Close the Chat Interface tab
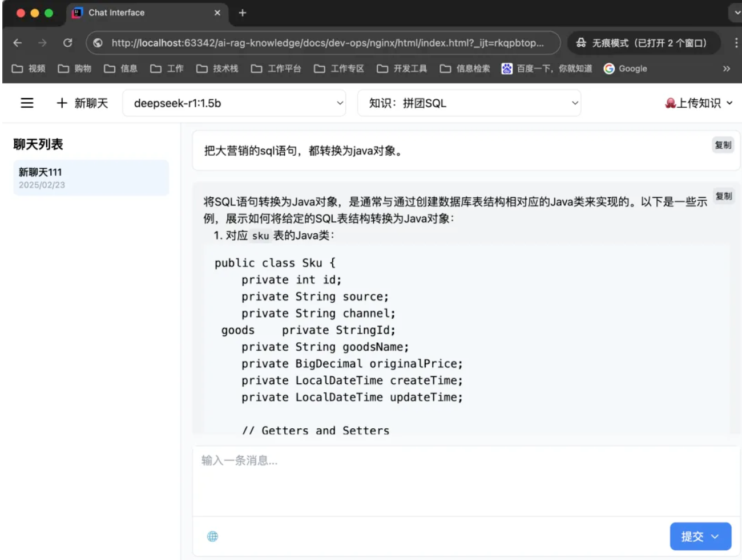 coord(217,13)
